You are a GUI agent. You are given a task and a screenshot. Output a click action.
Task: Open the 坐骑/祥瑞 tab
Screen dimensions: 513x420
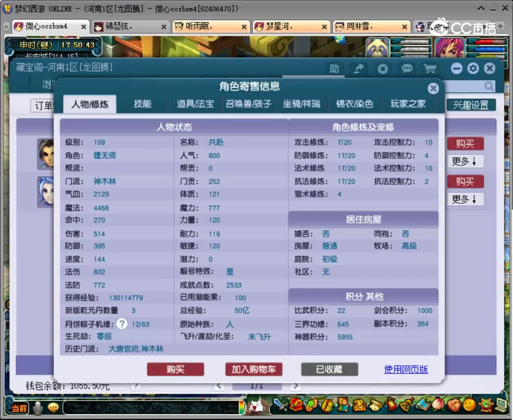tap(301, 104)
